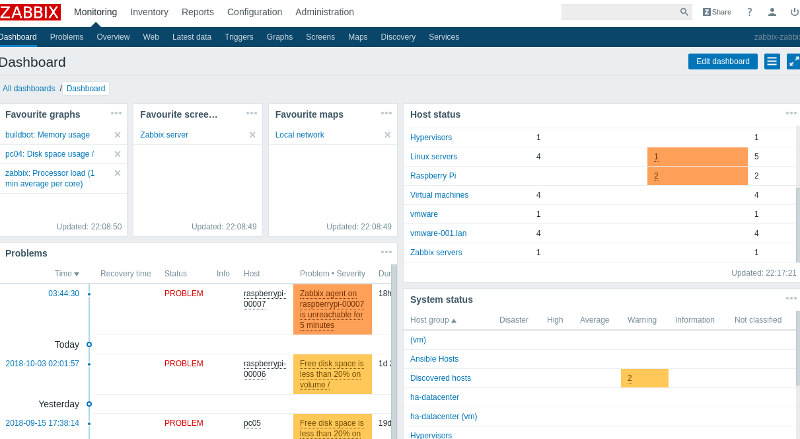Open Favourite screens widget options menu
The width and height of the screenshot is (800, 439).
pos(252,113)
